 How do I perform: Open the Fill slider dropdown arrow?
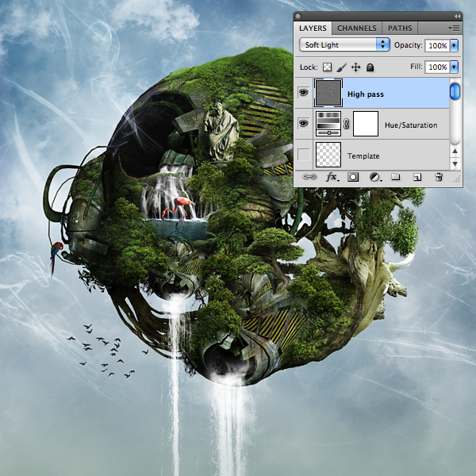[454, 67]
